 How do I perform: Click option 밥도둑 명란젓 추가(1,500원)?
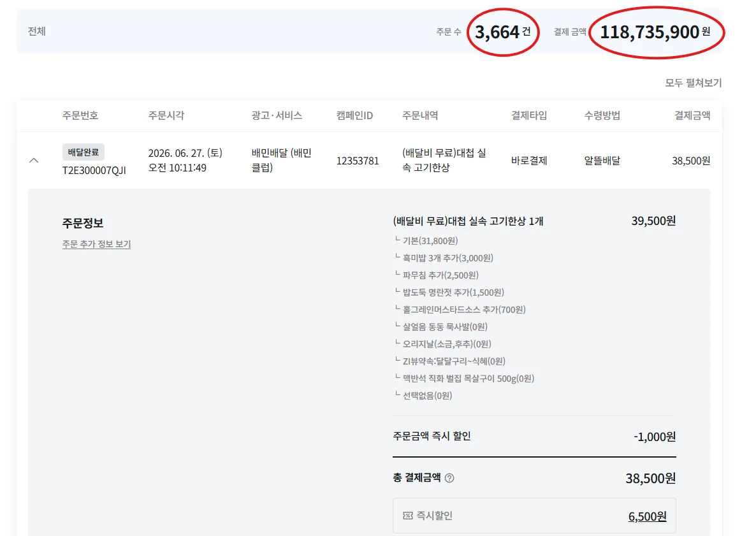[453, 293]
